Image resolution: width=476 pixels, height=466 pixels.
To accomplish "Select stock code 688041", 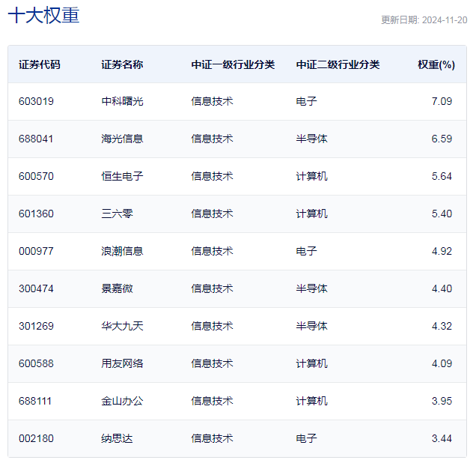I will coord(36,139).
